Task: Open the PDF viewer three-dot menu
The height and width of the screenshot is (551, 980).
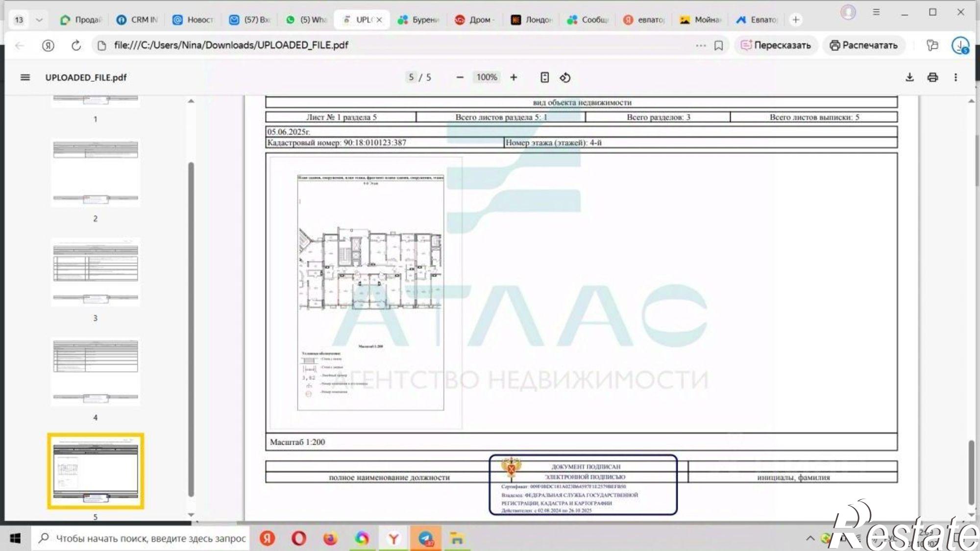Action: [x=955, y=77]
